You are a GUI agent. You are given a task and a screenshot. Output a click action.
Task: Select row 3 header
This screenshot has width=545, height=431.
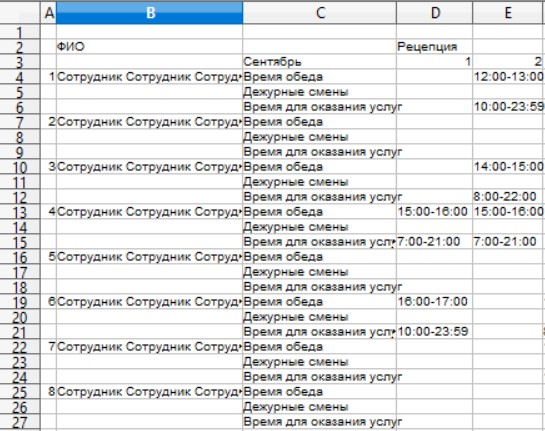[20, 62]
